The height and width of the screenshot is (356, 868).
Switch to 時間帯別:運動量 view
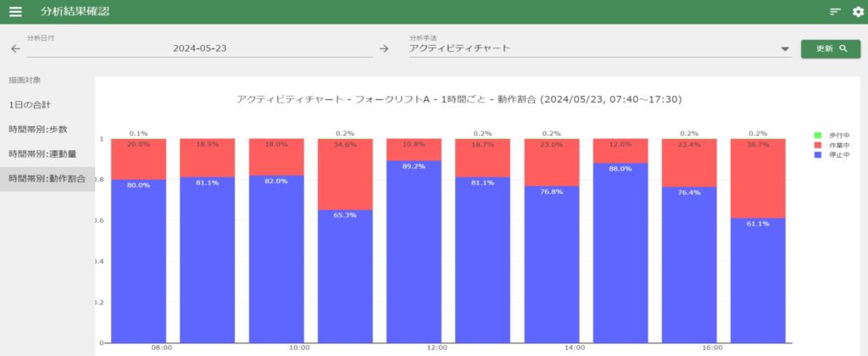(41, 153)
